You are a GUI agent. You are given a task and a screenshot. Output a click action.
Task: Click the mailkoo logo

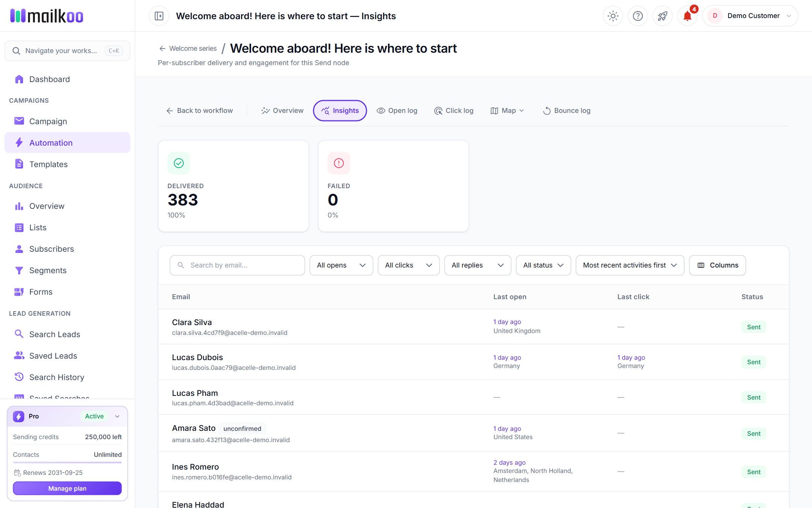[x=47, y=16]
